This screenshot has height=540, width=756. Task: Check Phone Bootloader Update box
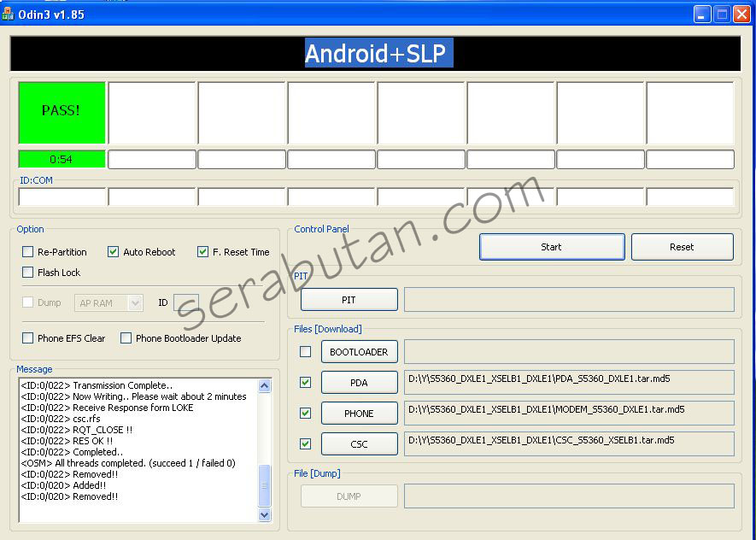click(126, 338)
